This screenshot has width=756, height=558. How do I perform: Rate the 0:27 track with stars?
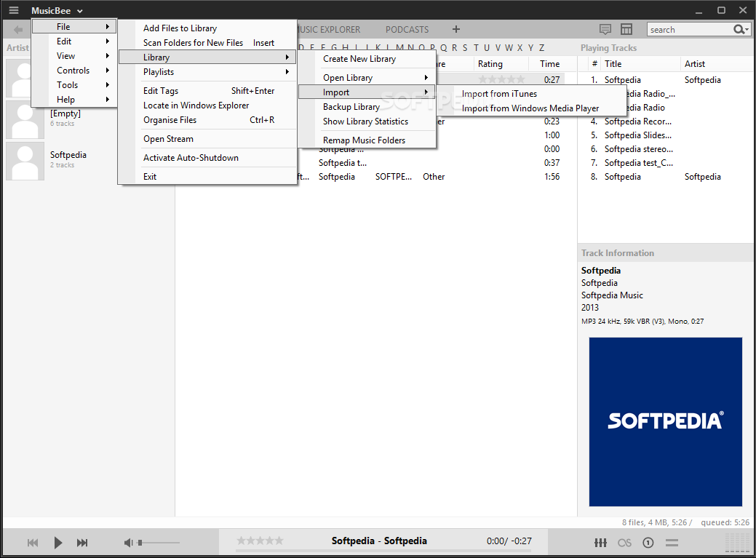click(501, 79)
